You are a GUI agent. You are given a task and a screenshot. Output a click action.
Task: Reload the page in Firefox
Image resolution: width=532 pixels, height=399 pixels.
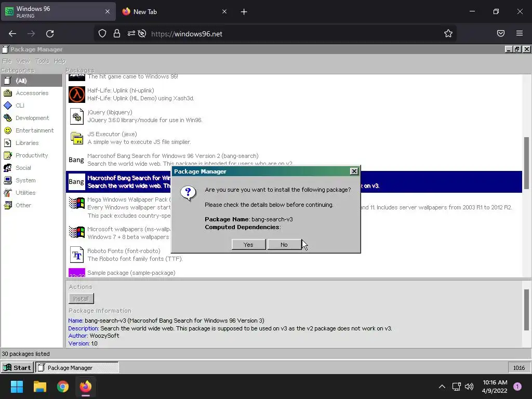point(50,34)
